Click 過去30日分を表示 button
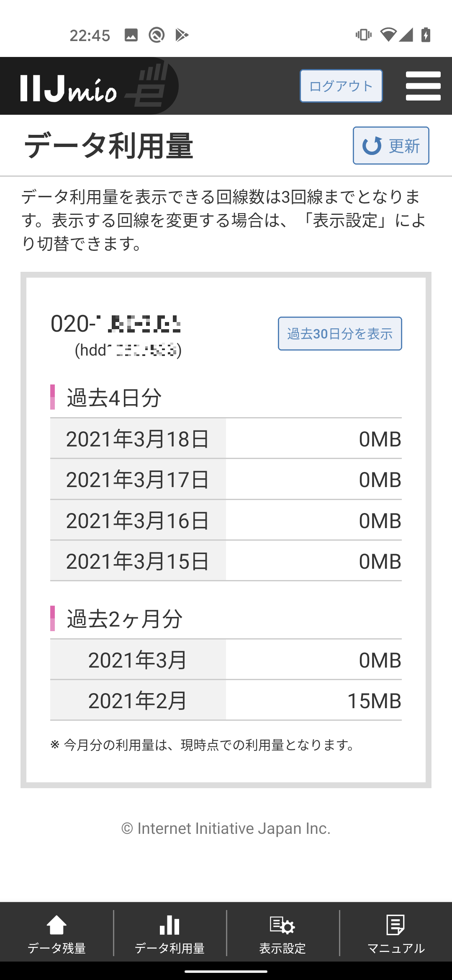The width and height of the screenshot is (452, 980). point(340,334)
